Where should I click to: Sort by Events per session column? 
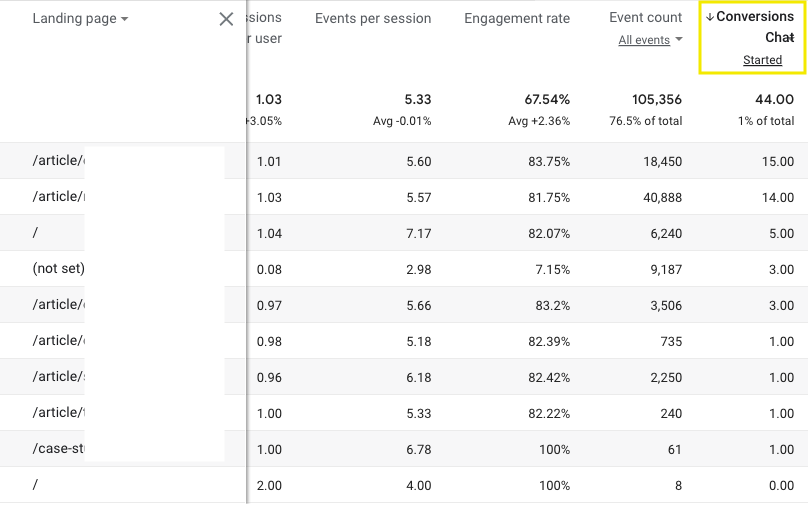[x=373, y=18]
